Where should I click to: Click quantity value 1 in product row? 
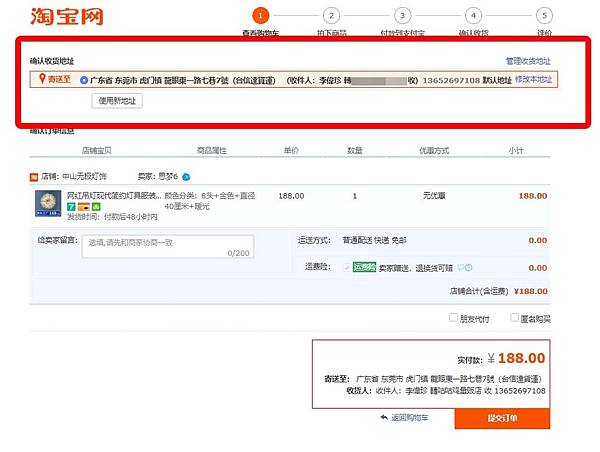tap(355, 196)
